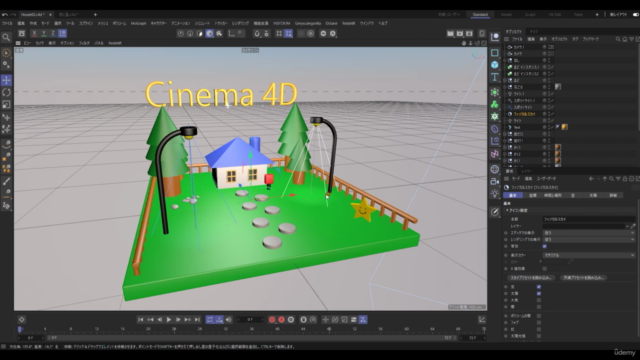This screenshot has height=360, width=640.
Task: Select the Rotate tool in left palette
Action: click(6, 93)
